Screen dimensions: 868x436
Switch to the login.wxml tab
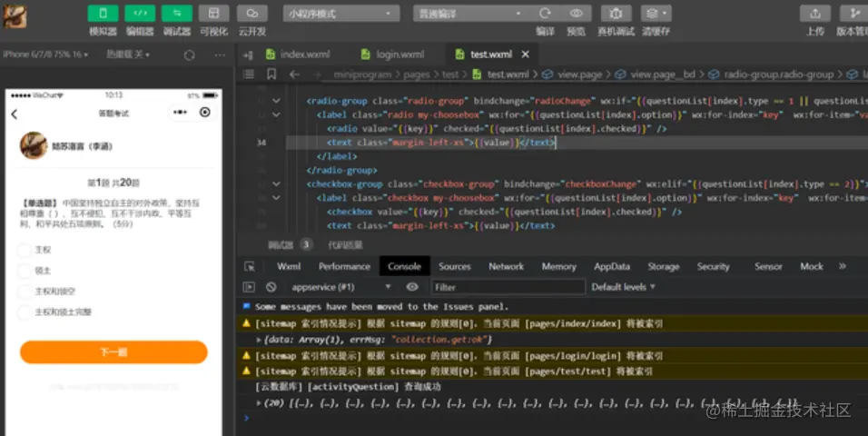392,54
